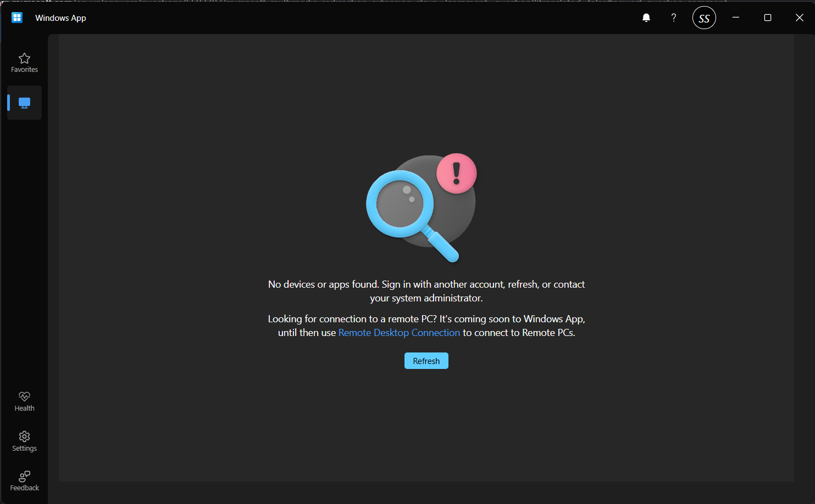Image resolution: width=815 pixels, height=504 pixels.
Task: Close the Windows App window
Action: [800, 18]
